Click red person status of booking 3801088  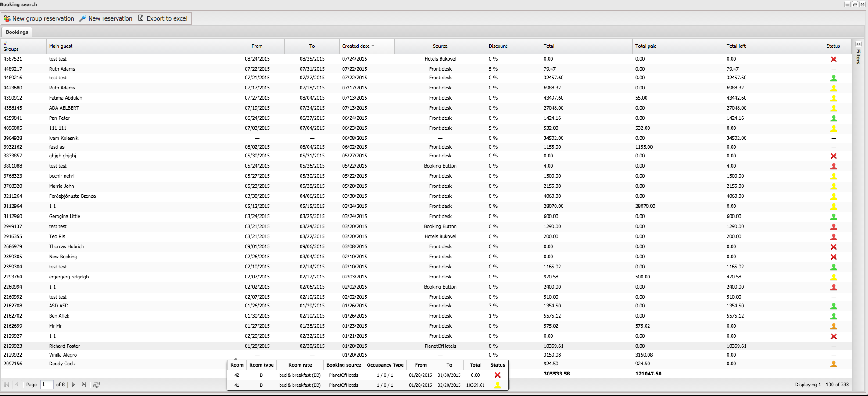tap(834, 166)
